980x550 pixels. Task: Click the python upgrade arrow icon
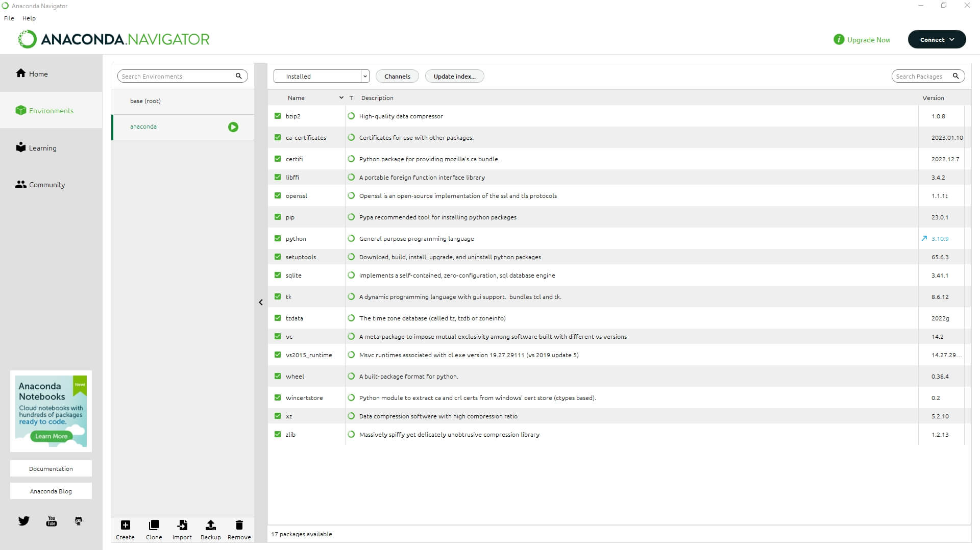tap(924, 238)
